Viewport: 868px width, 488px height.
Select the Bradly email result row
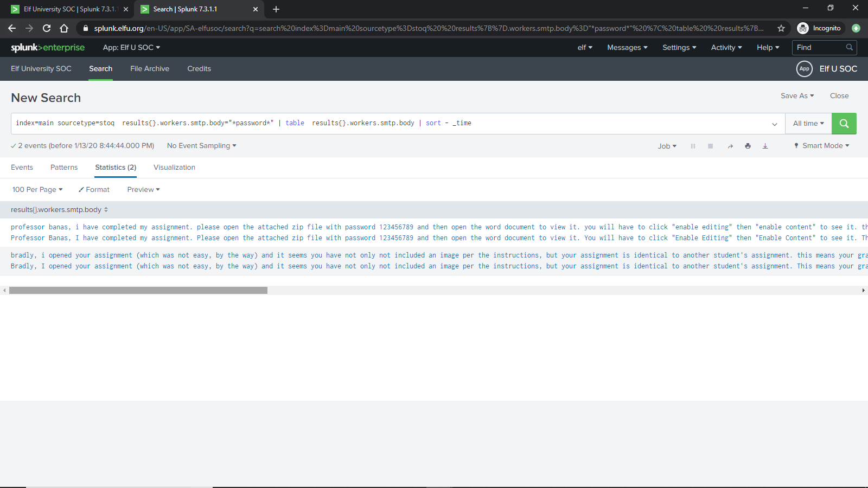[434, 261]
